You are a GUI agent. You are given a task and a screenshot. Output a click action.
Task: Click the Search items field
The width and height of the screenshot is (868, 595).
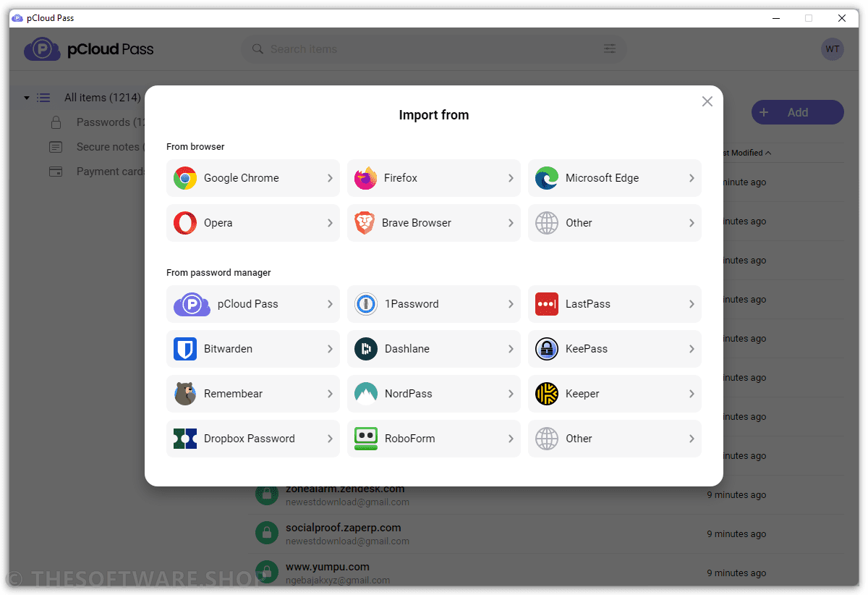point(434,49)
